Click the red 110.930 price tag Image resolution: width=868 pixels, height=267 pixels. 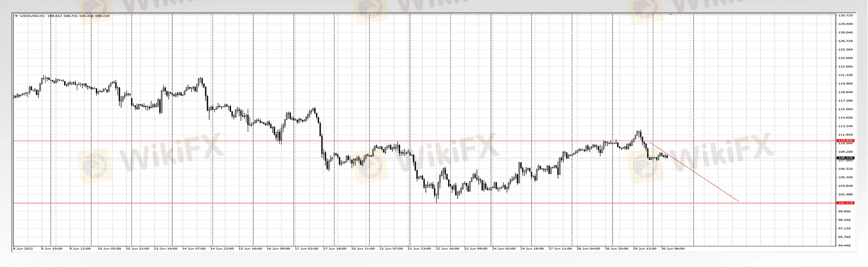pos(845,141)
